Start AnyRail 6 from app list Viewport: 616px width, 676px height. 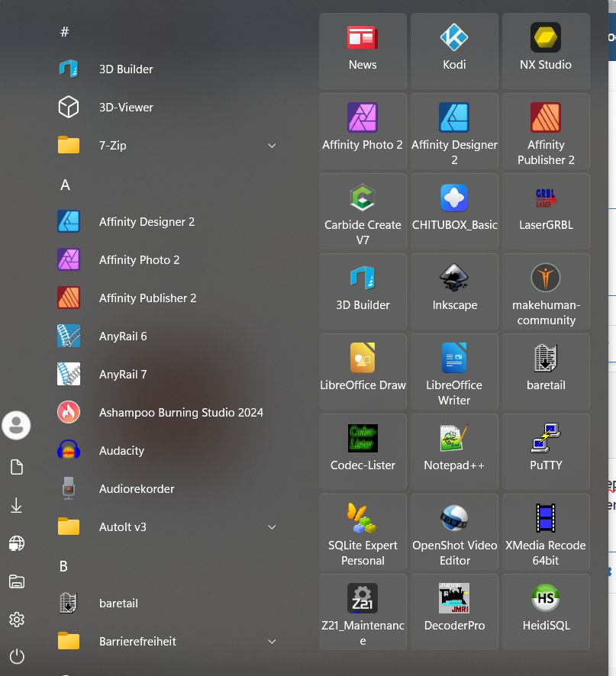(x=168, y=336)
